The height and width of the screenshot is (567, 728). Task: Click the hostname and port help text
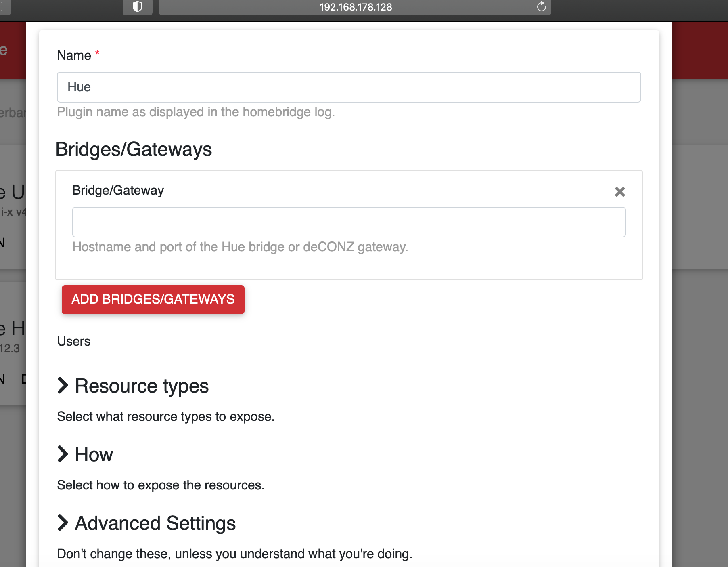(240, 247)
